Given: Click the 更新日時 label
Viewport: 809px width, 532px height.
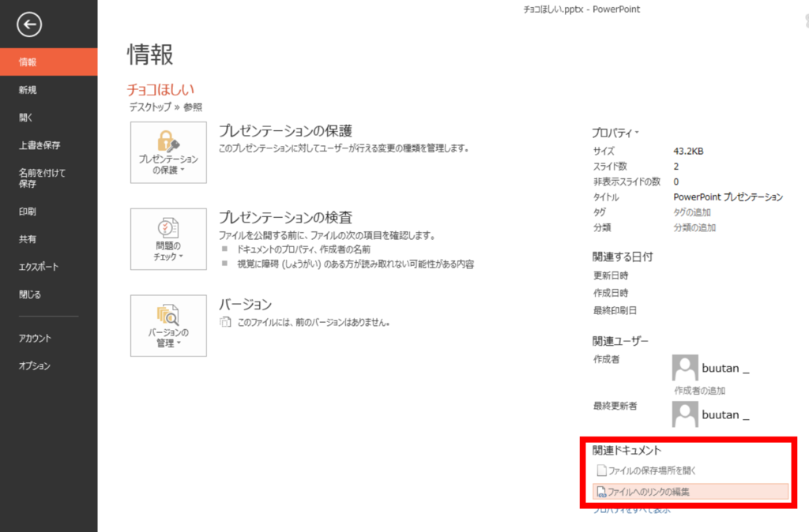Looking at the screenshot, I should point(611,275).
